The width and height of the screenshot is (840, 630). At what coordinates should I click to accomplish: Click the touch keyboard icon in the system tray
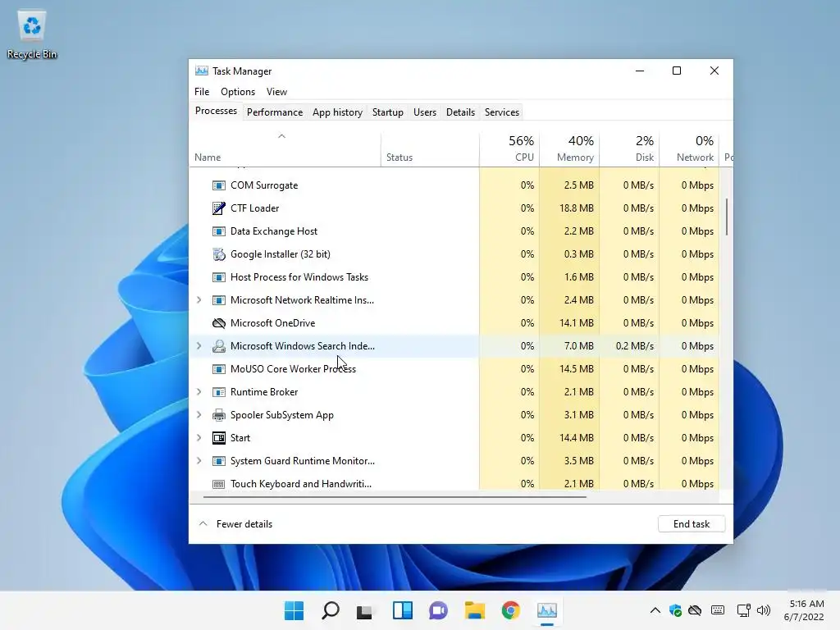(718, 610)
